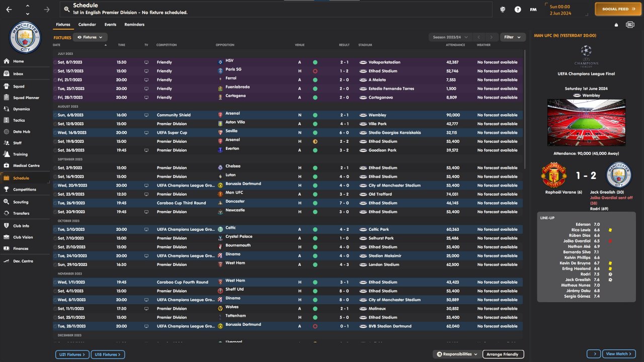Open the Fixtures view dropdown

(x=91, y=37)
